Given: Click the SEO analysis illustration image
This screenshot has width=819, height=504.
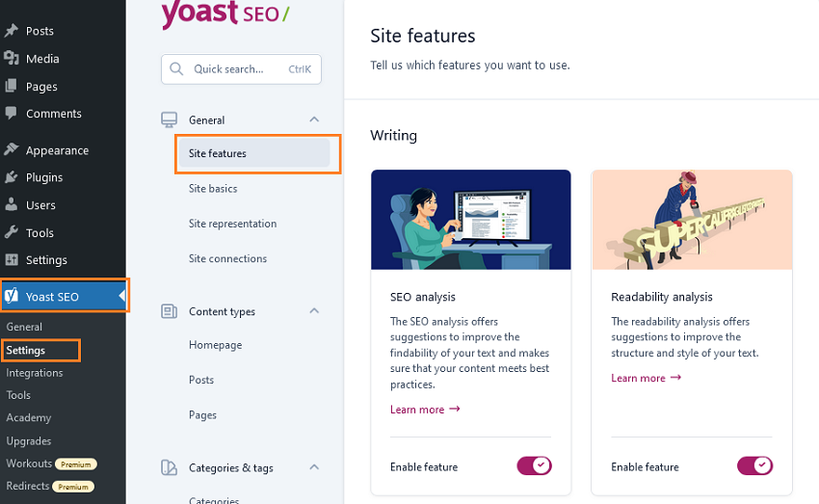Looking at the screenshot, I should [470, 220].
